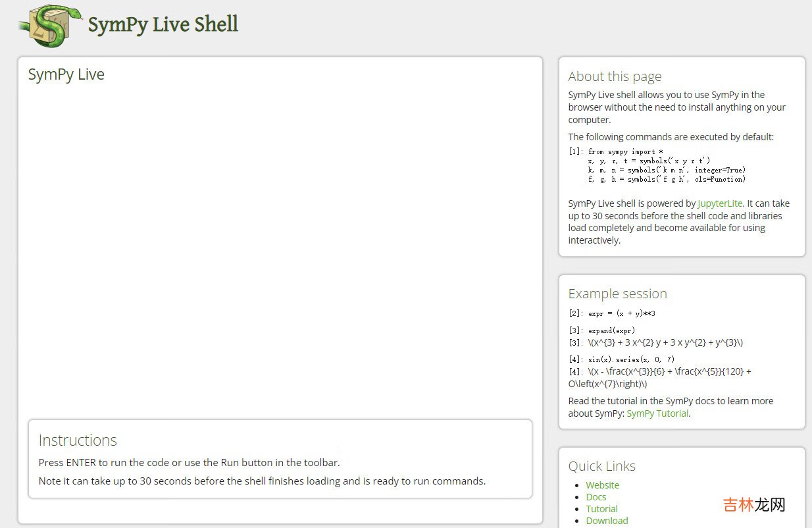This screenshot has width=812, height=528.
Task: Open the SymPy Tutorial link in Example session
Action: (657, 413)
